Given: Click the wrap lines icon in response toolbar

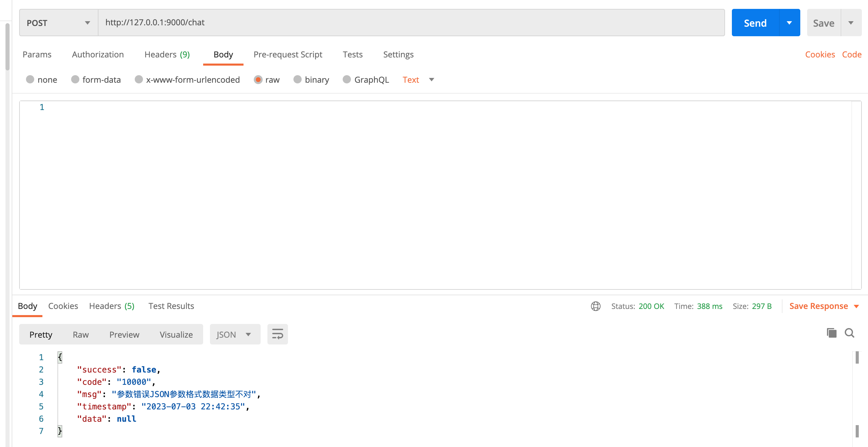Looking at the screenshot, I should (277, 334).
